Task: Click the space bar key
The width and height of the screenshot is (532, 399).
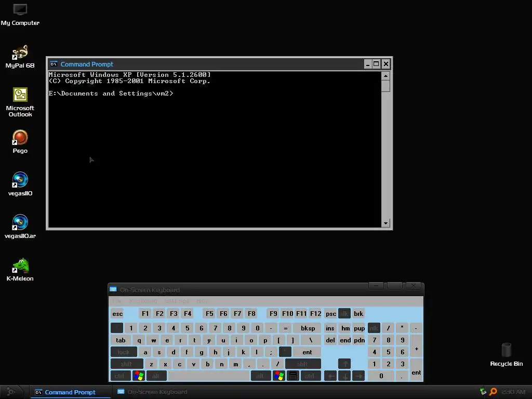Action: tap(209, 376)
